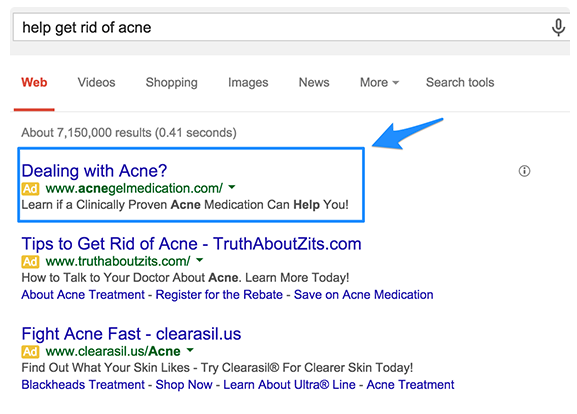Open the dropdown arrow after truthaboutzits.com URL
The image size is (577, 414).
tap(199, 260)
